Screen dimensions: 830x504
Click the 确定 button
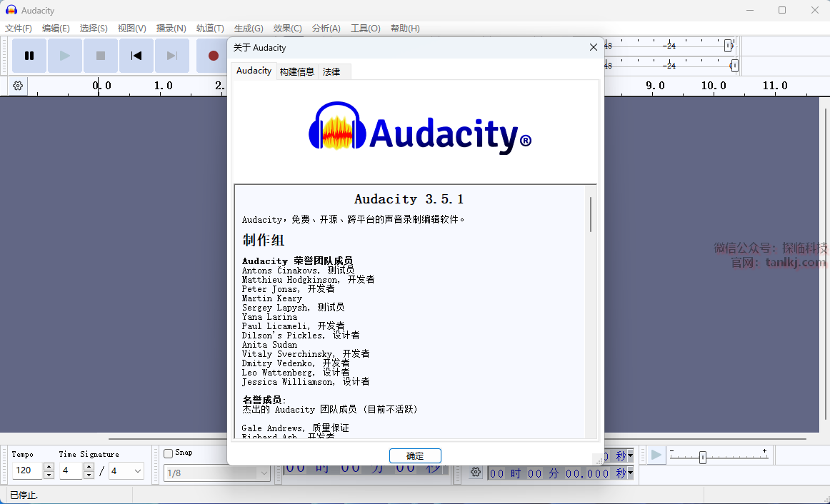[415, 455]
